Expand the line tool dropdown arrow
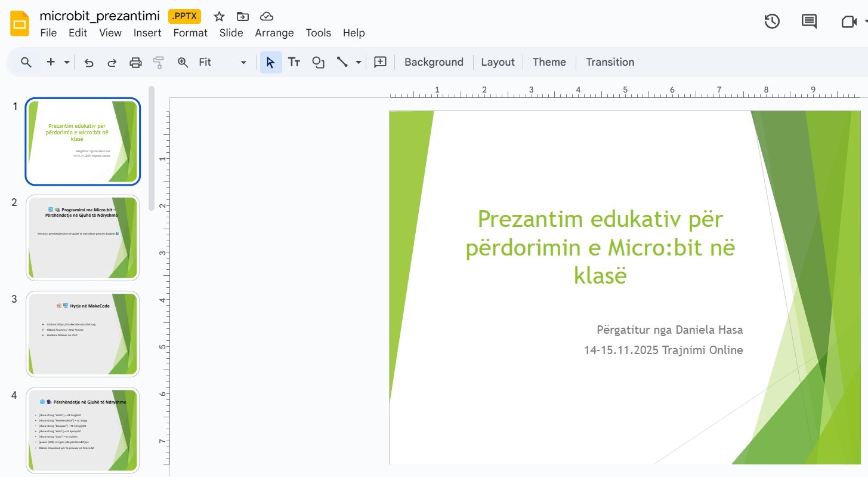Image resolution: width=868 pixels, height=477 pixels. 359,62
